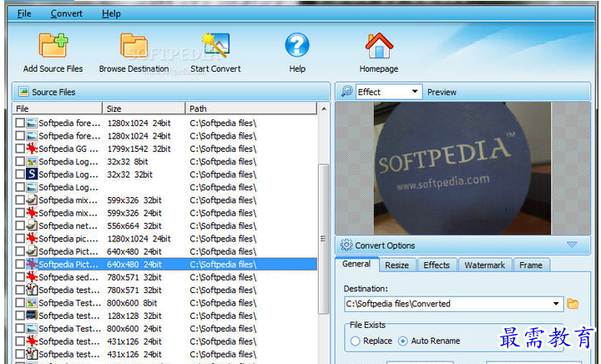Select the General tab
The height and width of the screenshot is (364, 601).
click(356, 264)
